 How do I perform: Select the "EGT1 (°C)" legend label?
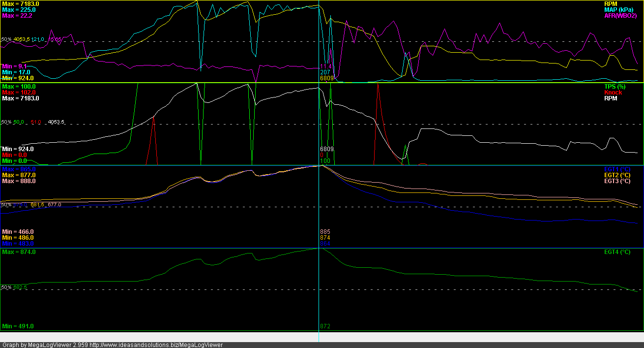coord(617,169)
